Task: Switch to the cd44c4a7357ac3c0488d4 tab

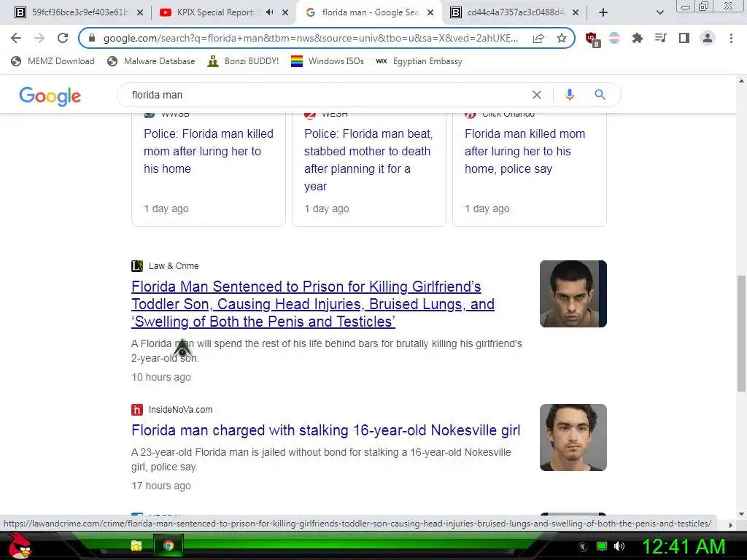Action: coord(514,12)
